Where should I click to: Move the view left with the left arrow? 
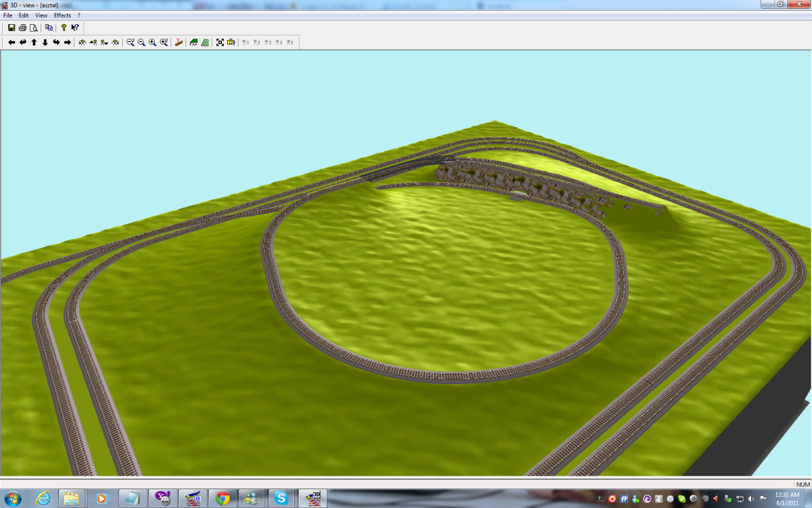tap(11, 43)
